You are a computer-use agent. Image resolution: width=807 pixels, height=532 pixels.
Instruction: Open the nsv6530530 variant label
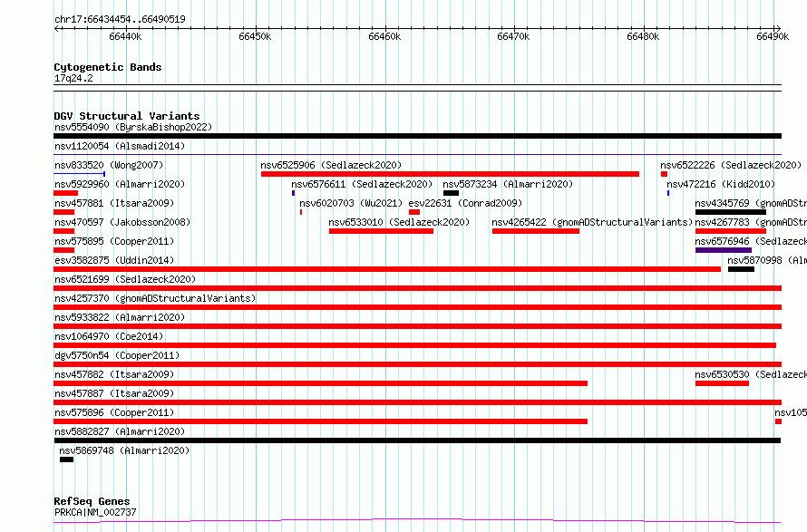coord(751,374)
